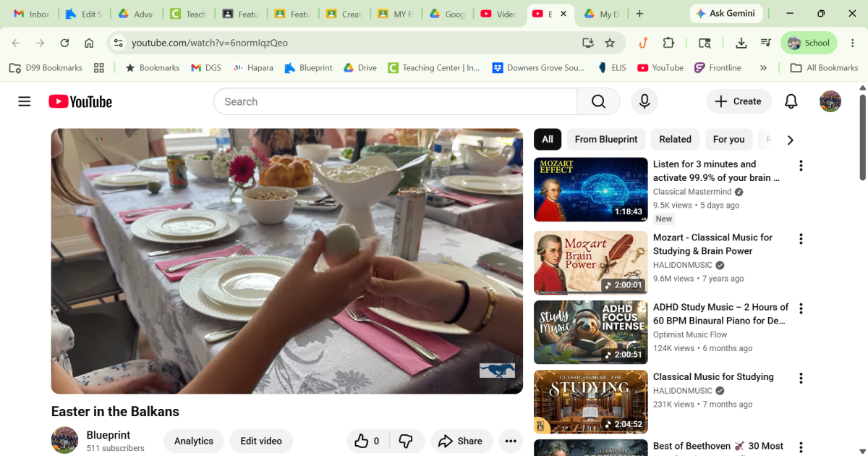Open options for Classical Music for Studying video
The width and height of the screenshot is (868, 456).
[x=801, y=378]
